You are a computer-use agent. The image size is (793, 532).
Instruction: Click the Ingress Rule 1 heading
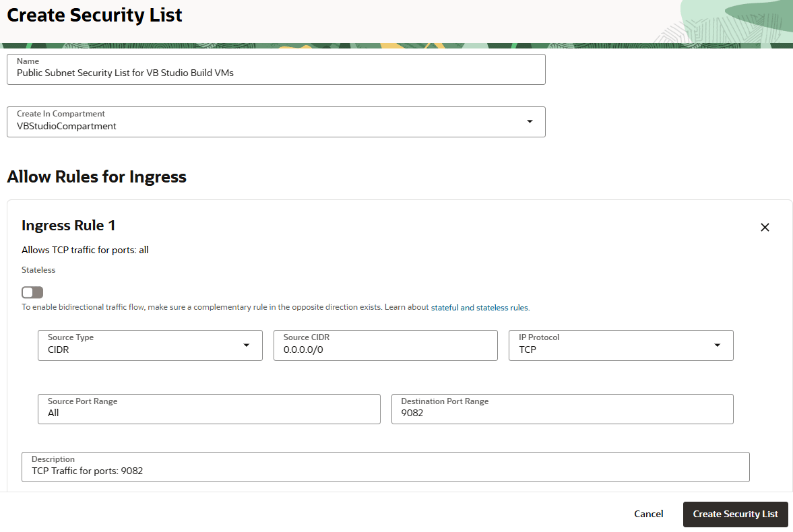68,225
